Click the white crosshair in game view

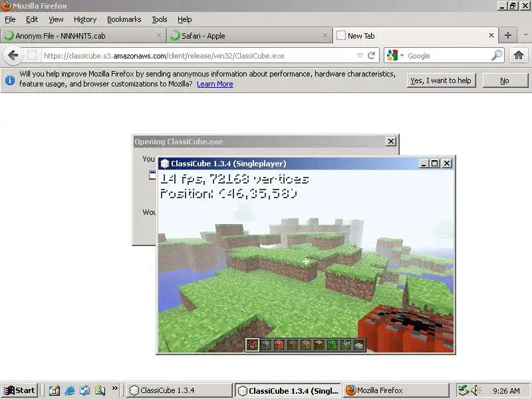(x=306, y=261)
